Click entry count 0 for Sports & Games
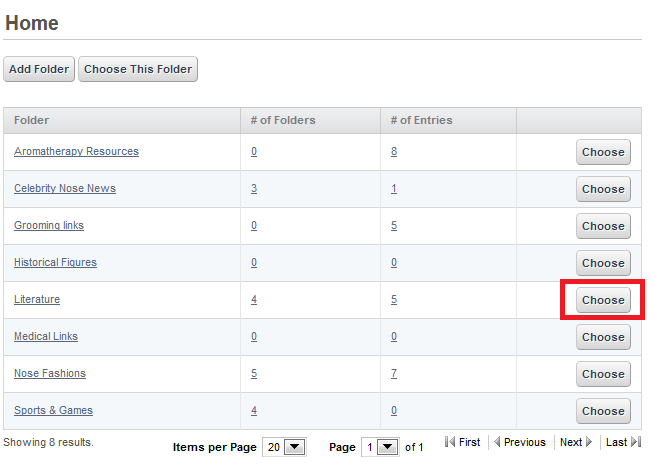The width and height of the screenshot is (652, 466). click(x=394, y=410)
